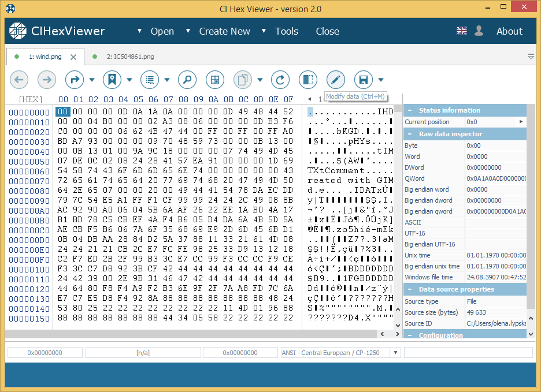Open the About page

pos(509,31)
